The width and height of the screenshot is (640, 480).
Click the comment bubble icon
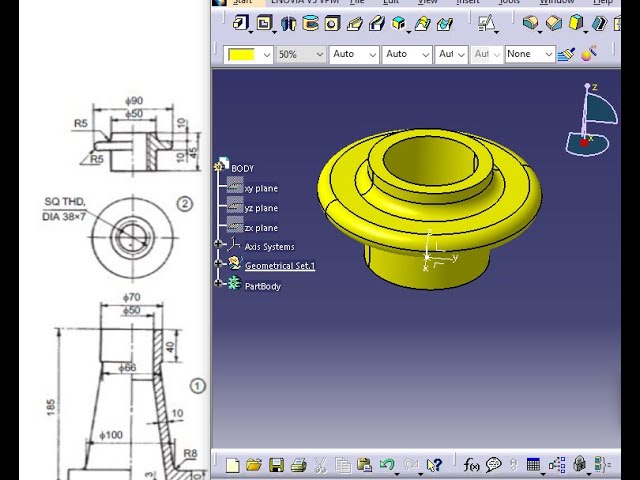point(493,464)
